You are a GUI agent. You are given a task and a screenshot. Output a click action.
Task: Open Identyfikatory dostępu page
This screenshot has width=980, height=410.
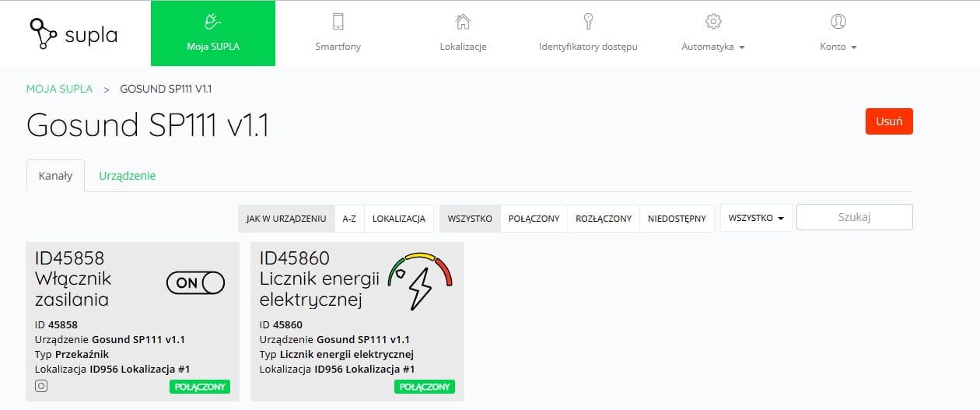click(588, 47)
